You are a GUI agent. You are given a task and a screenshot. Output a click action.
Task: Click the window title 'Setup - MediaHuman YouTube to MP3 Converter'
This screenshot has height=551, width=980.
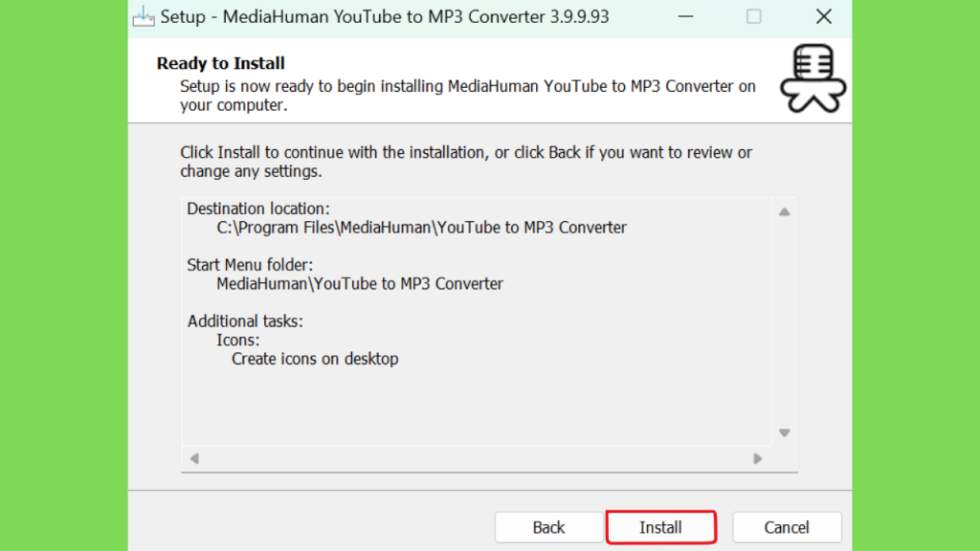[x=385, y=17]
